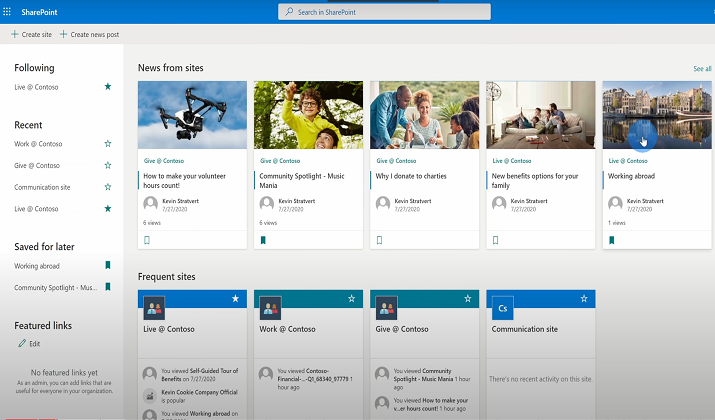Toggle filled star for Live @ Contoso in Recent
The image size is (715, 420).
coord(108,208)
